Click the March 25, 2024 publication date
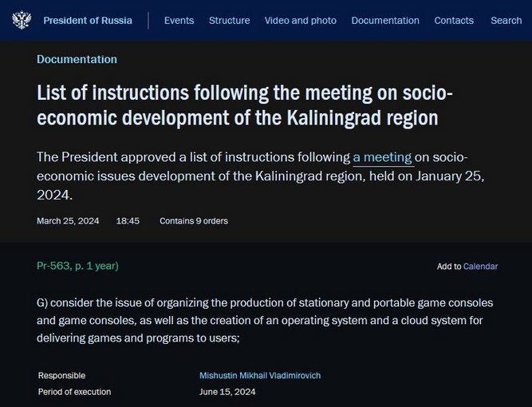This screenshot has height=407, width=532. click(68, 221)
